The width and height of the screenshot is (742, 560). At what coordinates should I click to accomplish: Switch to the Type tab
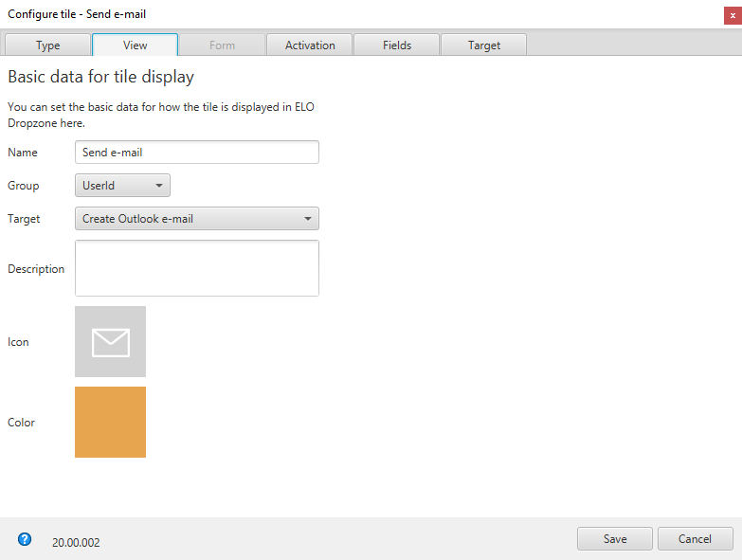click(x=47, y=45)
